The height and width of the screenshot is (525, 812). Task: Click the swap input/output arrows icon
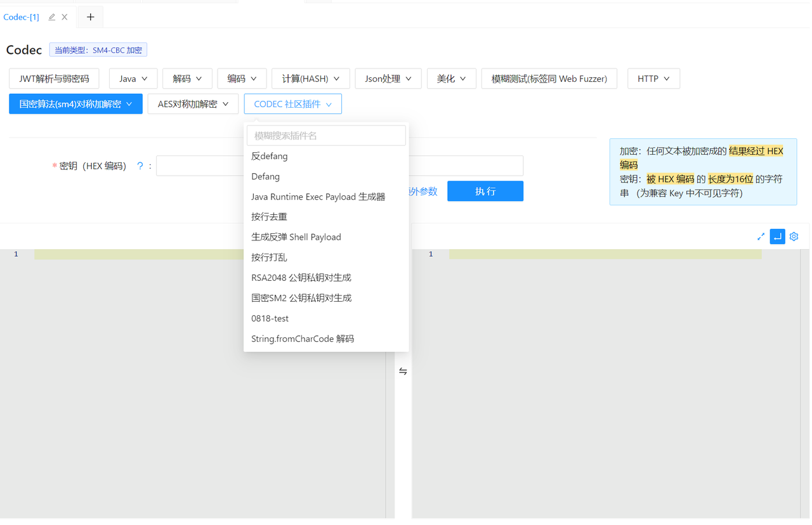coord(403,372)
